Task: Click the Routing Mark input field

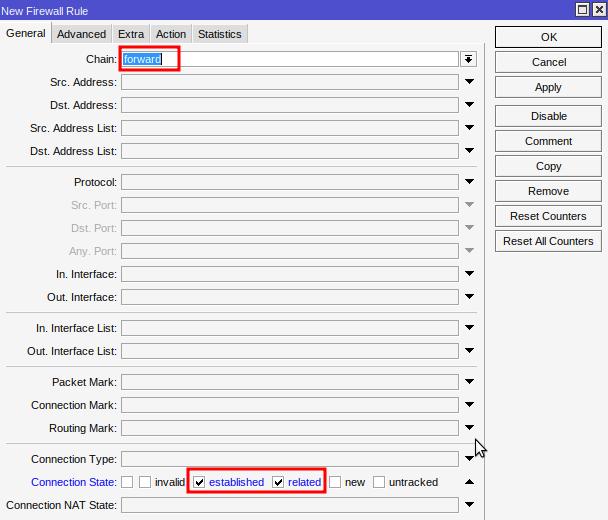Action: tap(290, 428)
